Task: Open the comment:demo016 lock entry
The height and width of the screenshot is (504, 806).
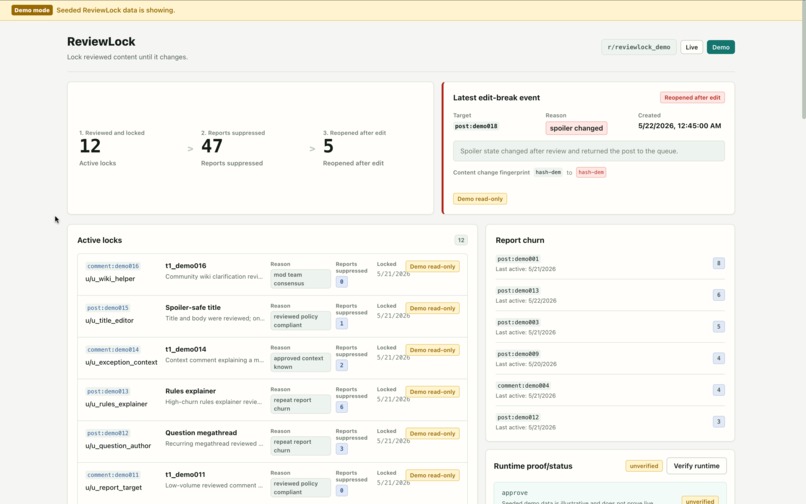Action: point(113,266)
